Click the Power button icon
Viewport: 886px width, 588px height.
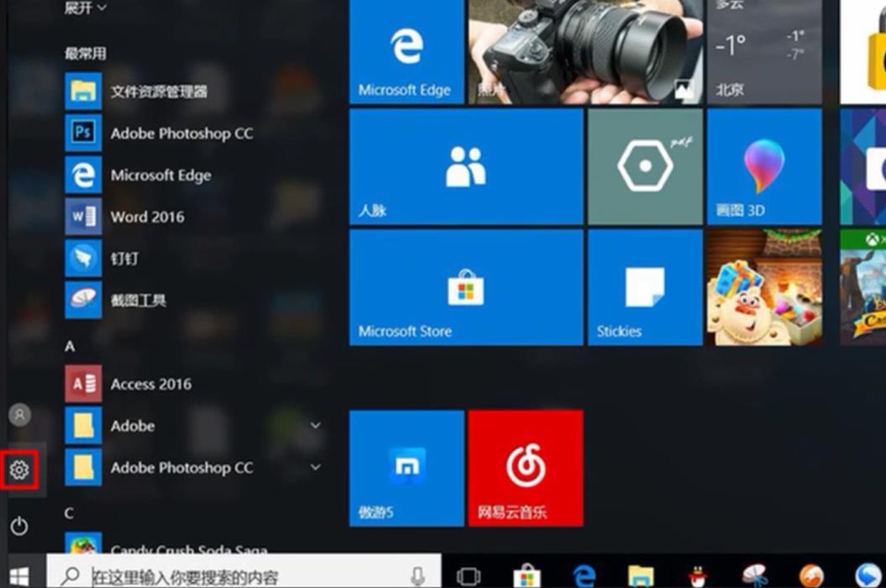19,526
